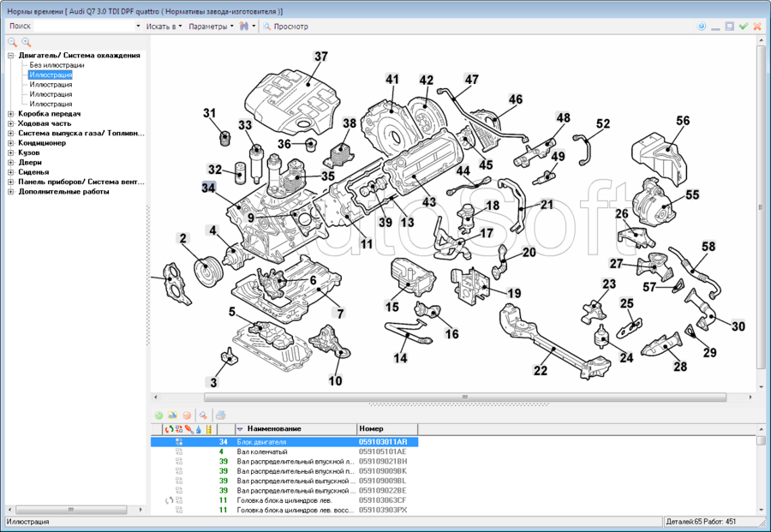Screen dimensions: 771x532
Task: Open the dropdown arrow next to the binoculars
Action: click(x=254, y=26)
